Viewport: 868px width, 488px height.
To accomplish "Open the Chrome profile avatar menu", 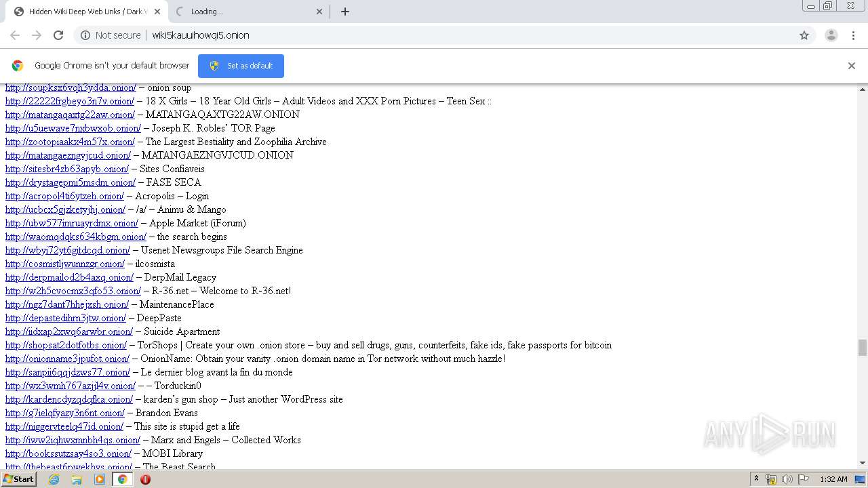I will (831, 35).
